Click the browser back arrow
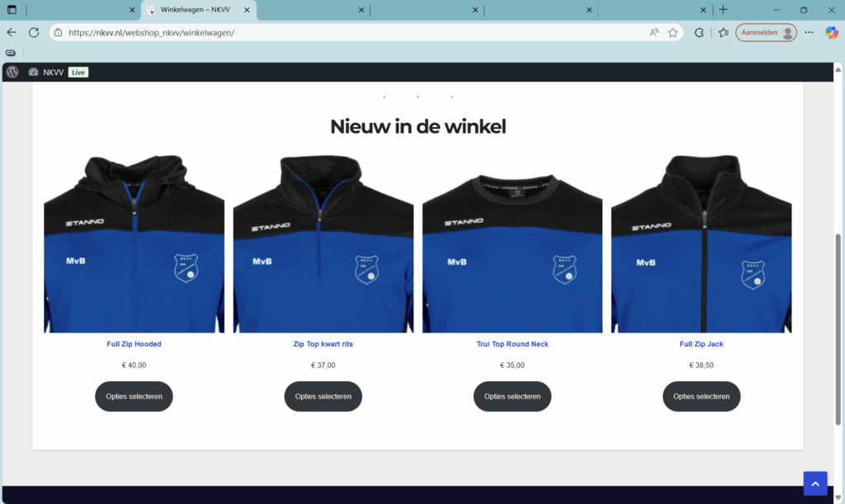The image size is (845, 504). [12, 32]
